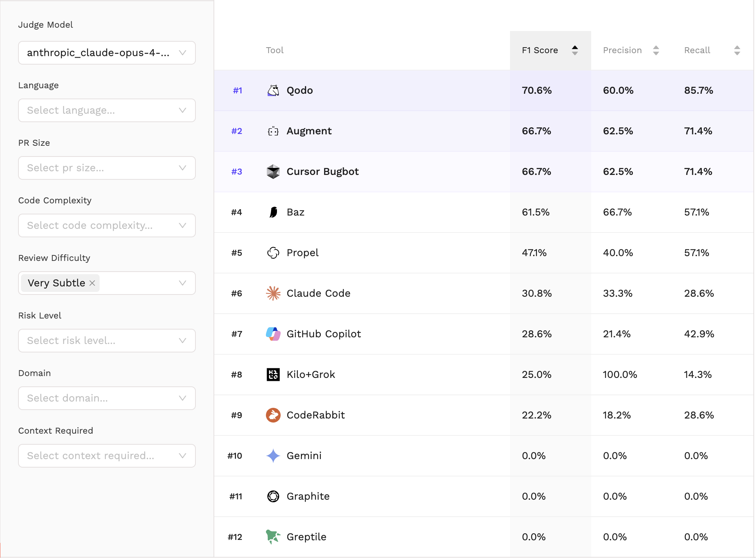This screenshot has height=558, width=756.
Task: Click the Augment logo icon
Action: 273,131
